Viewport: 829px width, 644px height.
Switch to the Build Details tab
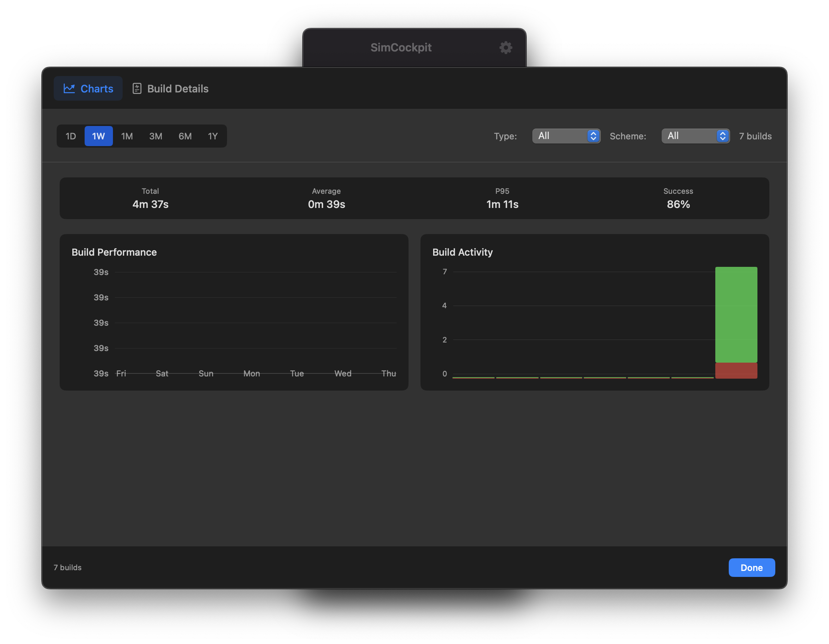pos(178,88)
